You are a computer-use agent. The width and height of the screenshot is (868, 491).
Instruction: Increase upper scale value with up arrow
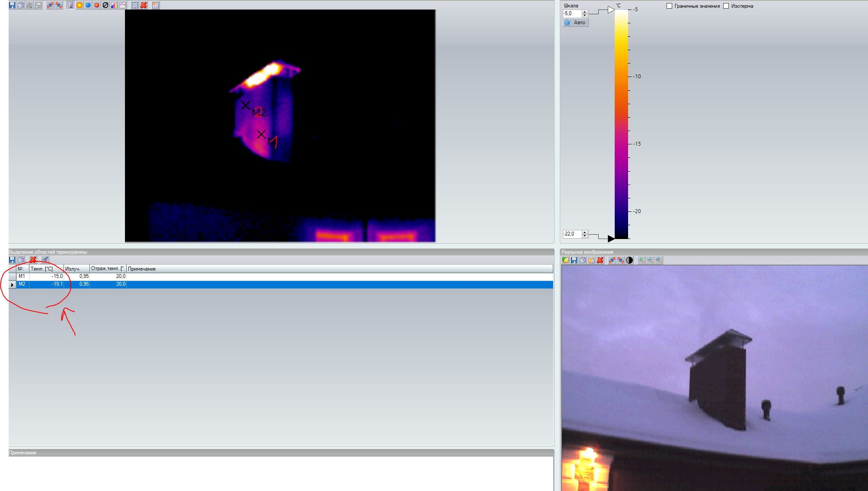[x=585, y=12]
